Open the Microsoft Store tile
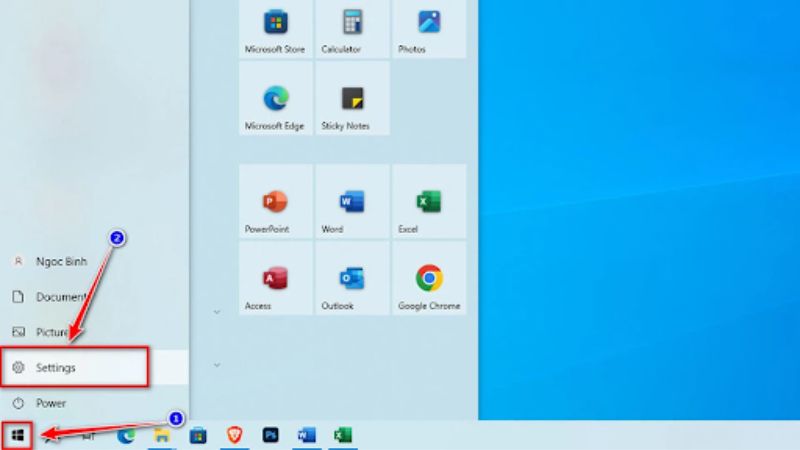Viewport: 800px width, 450px height. click(275, 28)
